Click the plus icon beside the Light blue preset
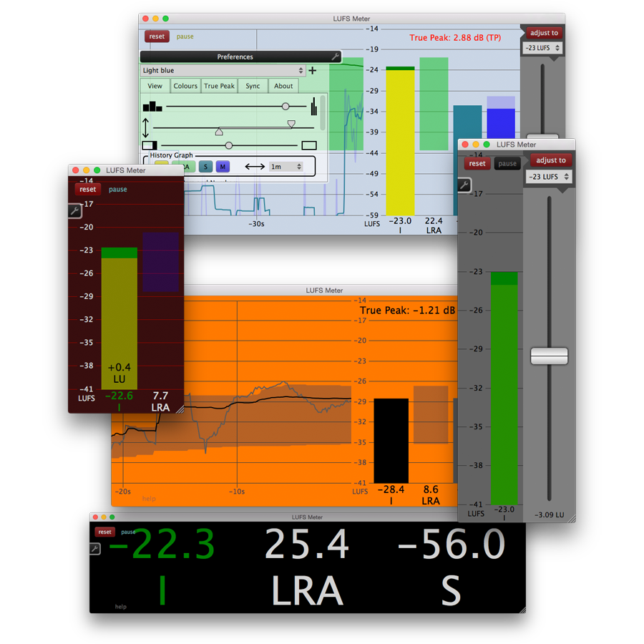644x644 pixels. click(x=313, y=71)
